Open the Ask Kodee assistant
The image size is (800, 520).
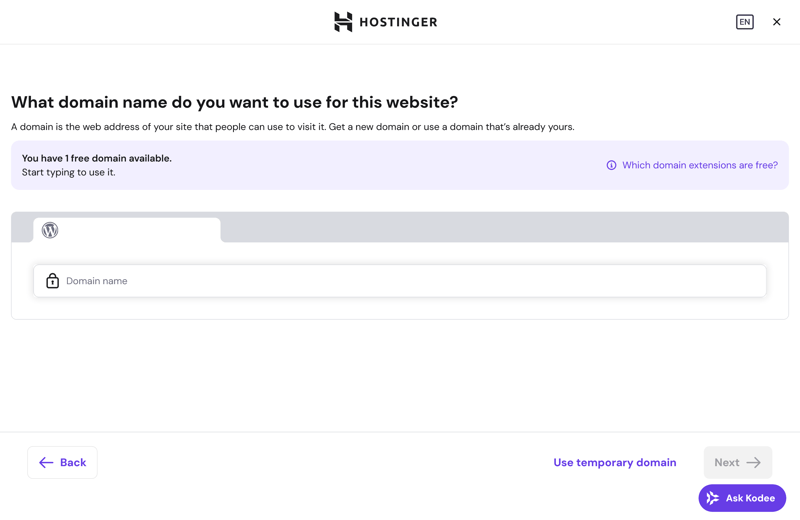click(742, 498)
